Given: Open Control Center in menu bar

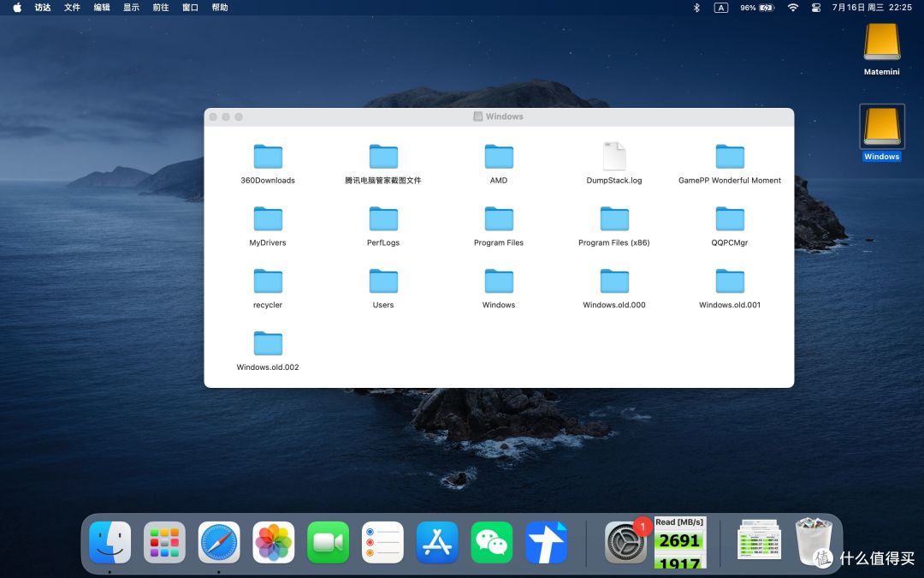Looking at the screenshot, I should 815,8.
